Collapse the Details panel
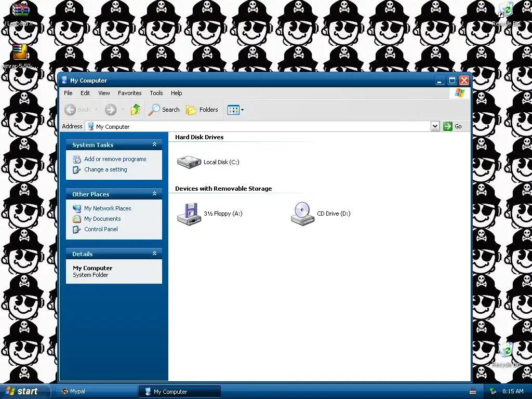 (x=154, y=254)
